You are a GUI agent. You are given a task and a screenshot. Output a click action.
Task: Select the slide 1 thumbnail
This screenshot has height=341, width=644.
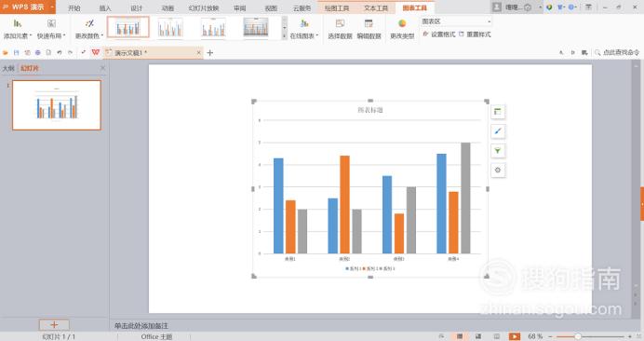[x=57, y=105]
